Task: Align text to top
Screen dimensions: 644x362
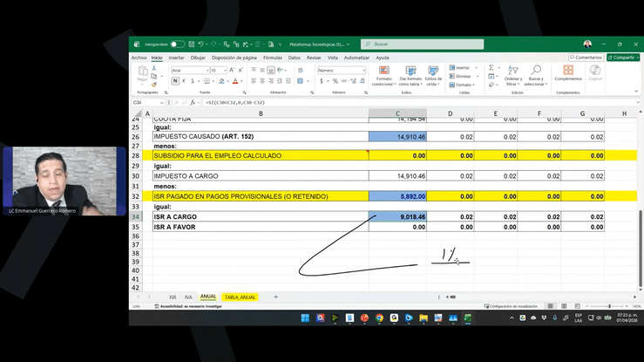Action: (x=254, y=71)
